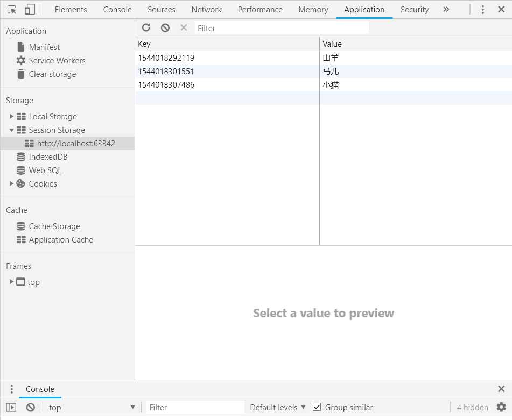Toggle the device toolbar icon

(x=30, y=10)
